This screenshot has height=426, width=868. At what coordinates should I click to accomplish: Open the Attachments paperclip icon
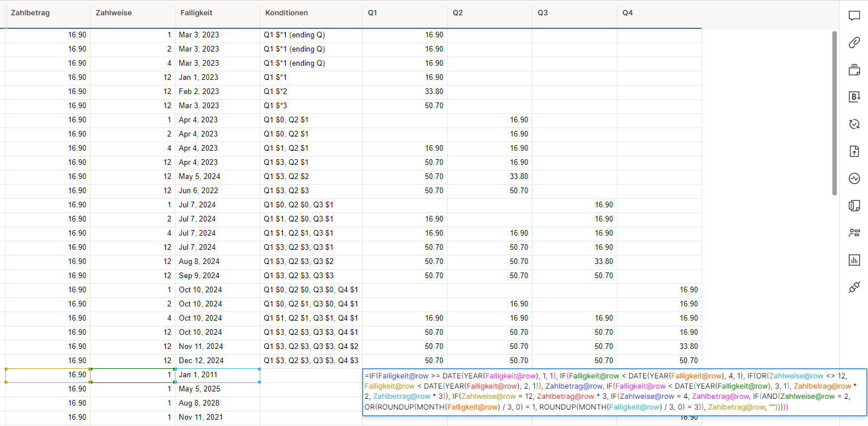[x=854, y=42]
